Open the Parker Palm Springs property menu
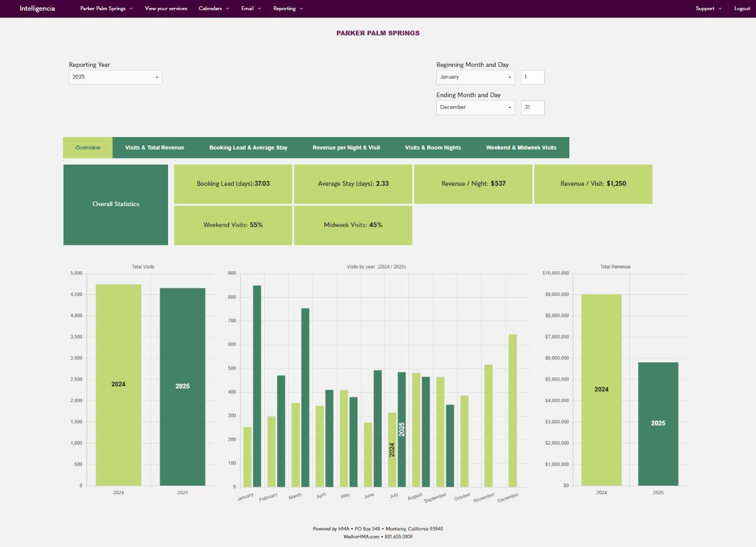The image size is (756, 547). [x=106, y=8]
